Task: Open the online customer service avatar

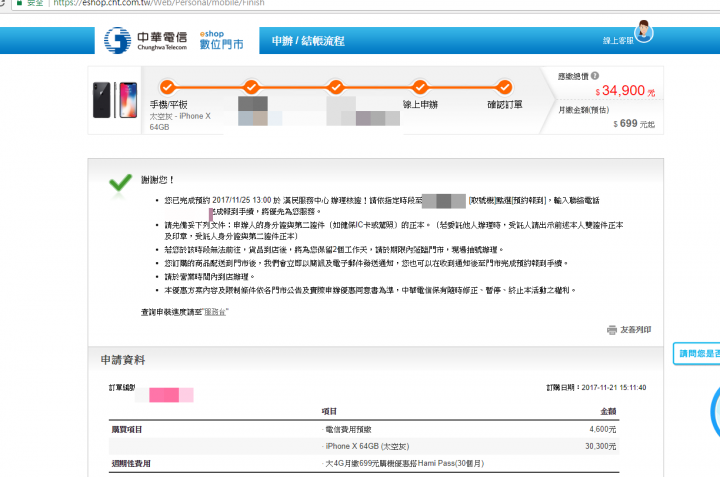Action: pyautogui.click(x=644, y=32)
